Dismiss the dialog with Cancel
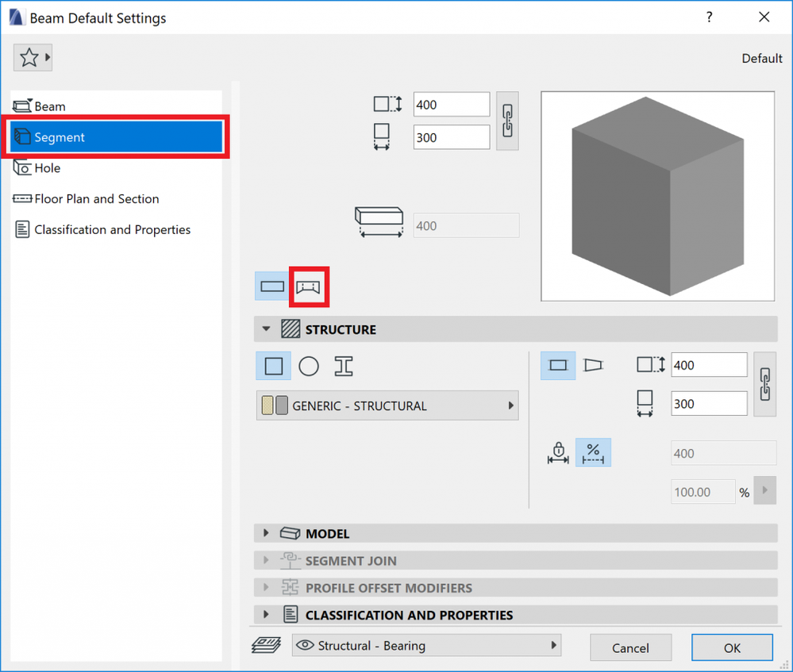The height and width of the screenshot is (672, 793). click(630, 647)
